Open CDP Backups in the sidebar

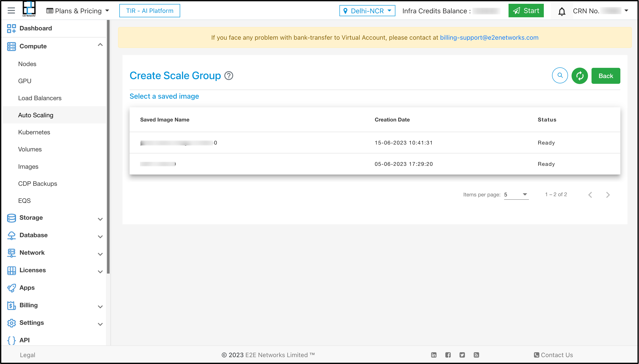[37, 184]
